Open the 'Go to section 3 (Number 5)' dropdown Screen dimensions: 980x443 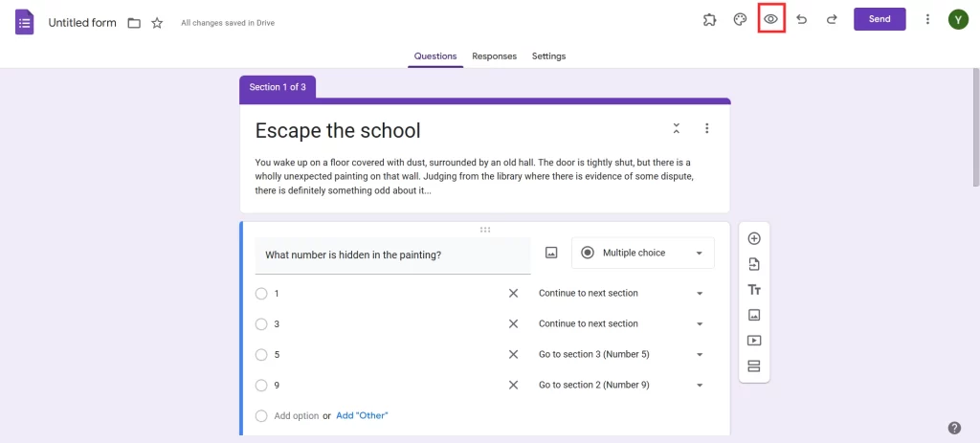click(620, 355)
